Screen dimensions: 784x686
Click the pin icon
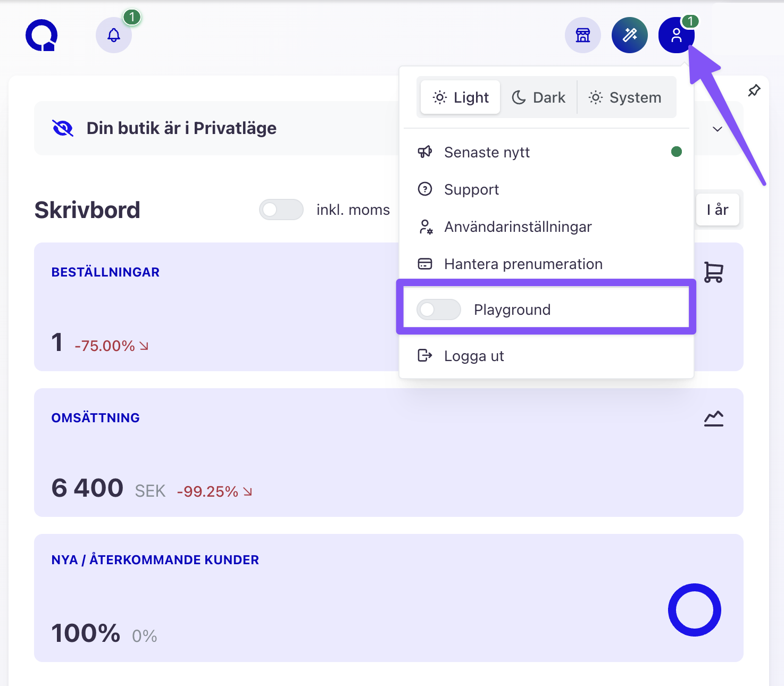[x=754, y=90]
